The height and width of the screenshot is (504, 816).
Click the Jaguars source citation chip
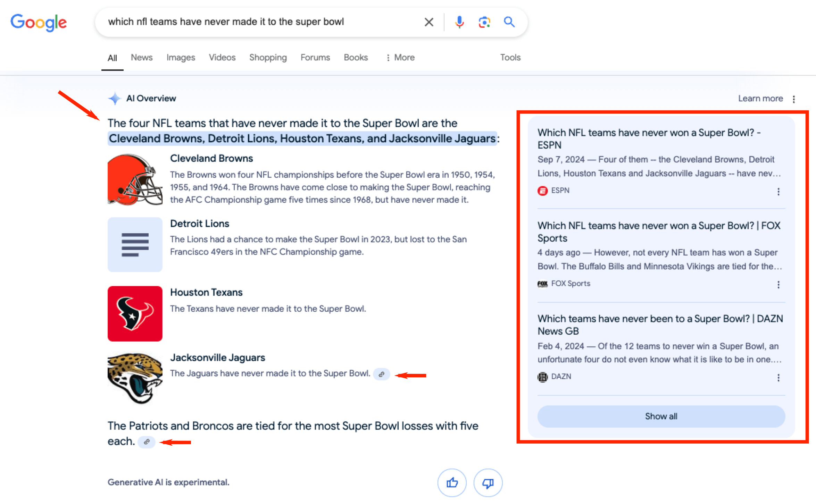click(x=382, y=375)
